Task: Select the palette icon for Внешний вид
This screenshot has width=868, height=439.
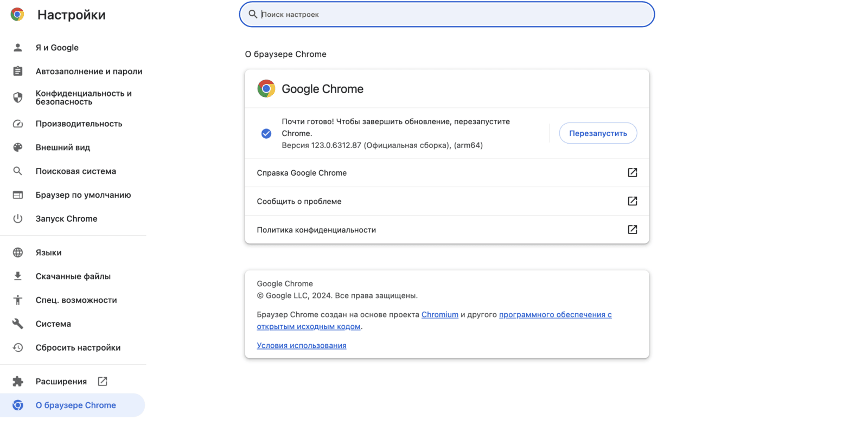Action: (18, 147)
